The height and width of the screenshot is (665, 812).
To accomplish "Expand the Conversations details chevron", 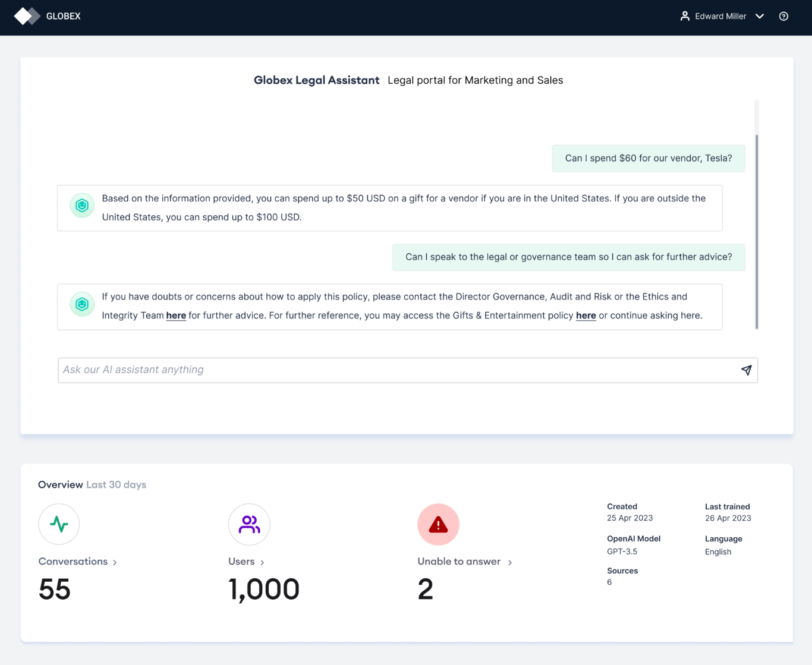I will 115,562.
